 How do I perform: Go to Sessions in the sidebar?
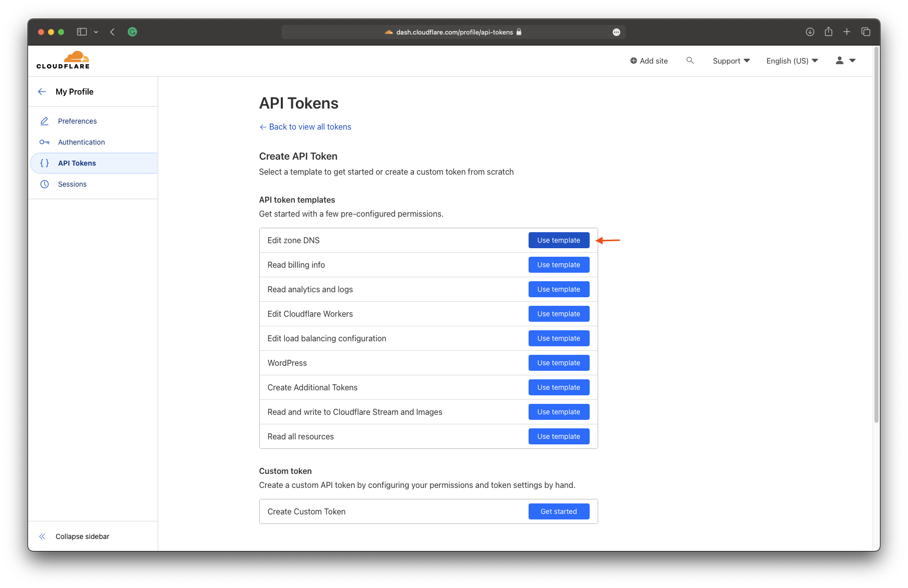tap(72, 184)
